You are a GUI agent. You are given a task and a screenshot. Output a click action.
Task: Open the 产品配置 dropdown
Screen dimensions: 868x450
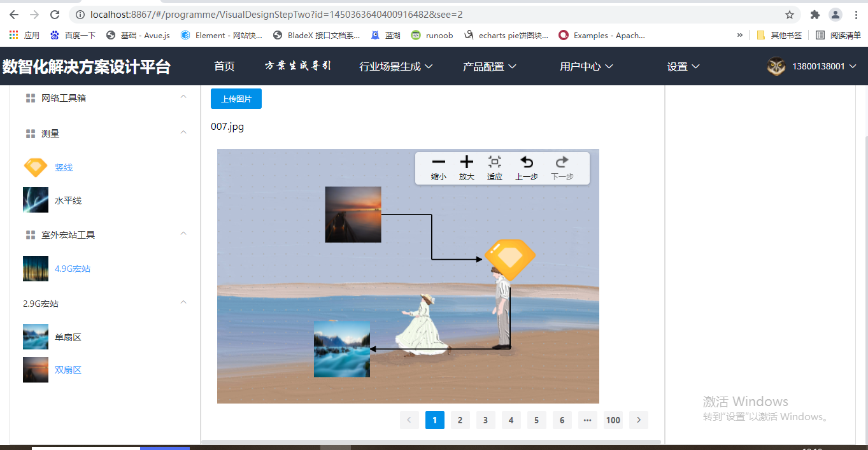pos(489,66)
